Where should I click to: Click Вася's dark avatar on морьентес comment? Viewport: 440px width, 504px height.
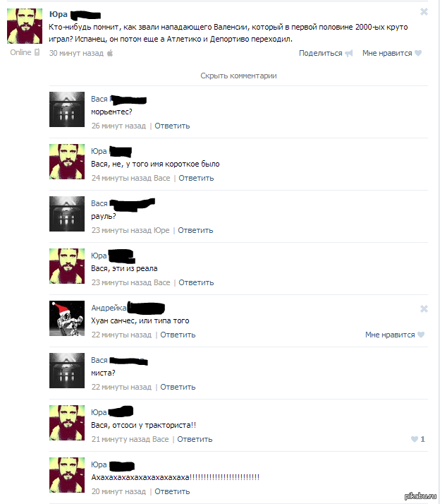(67, 109)
